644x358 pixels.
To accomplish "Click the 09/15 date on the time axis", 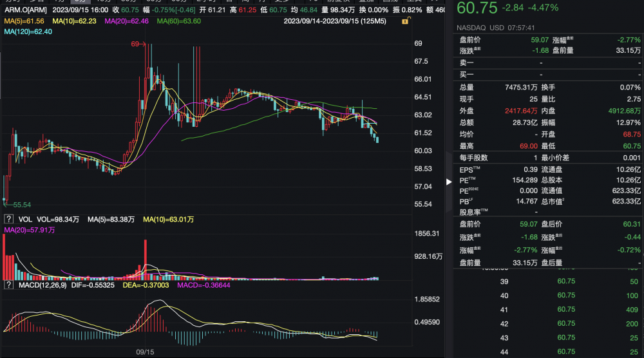I will point(145,352).
